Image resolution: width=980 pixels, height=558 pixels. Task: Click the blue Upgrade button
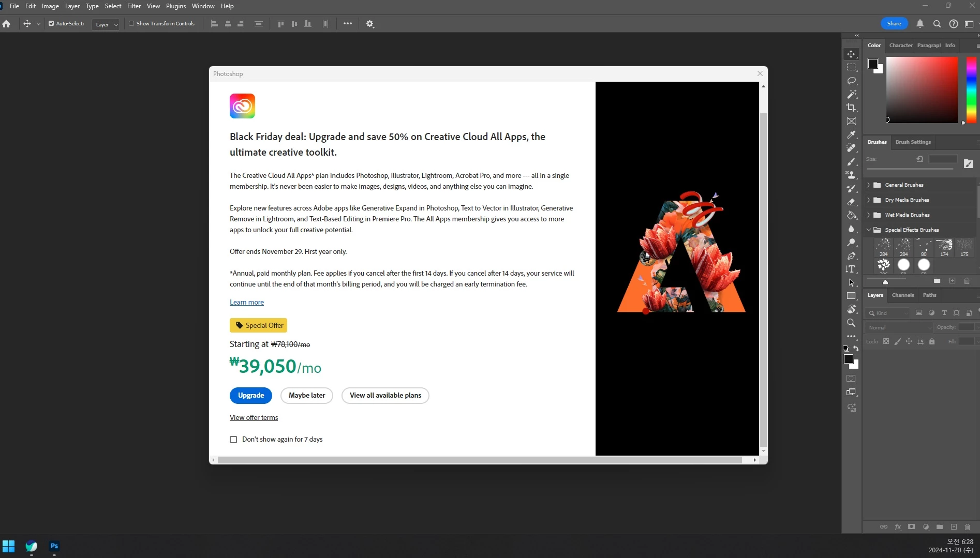(251, 396)
